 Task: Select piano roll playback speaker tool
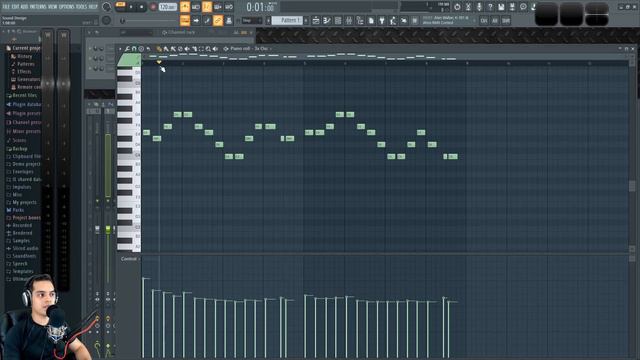click(215, 49)
